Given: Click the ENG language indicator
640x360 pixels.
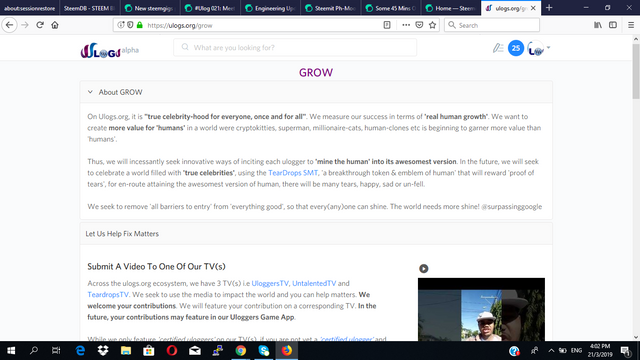Looking at the screenshot, I should click(x=576, y=351).
